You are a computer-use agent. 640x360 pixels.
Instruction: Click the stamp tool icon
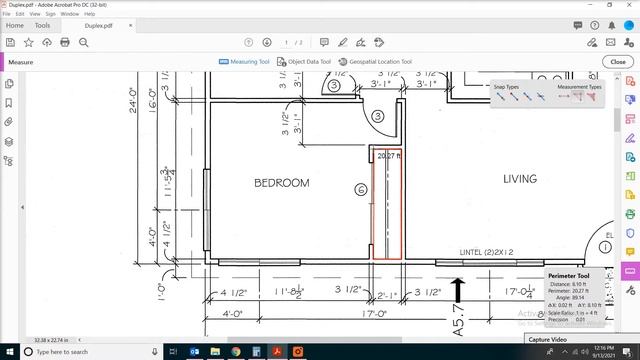(379, 42)
